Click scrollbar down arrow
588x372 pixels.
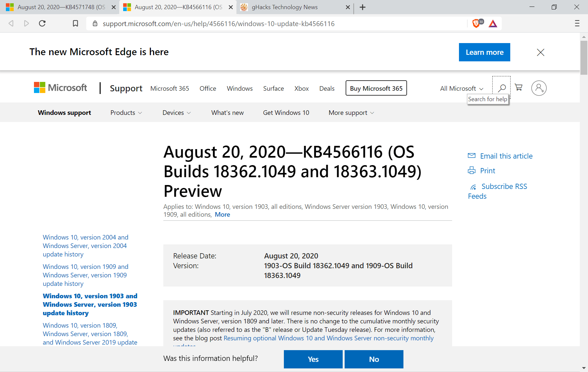584,368
